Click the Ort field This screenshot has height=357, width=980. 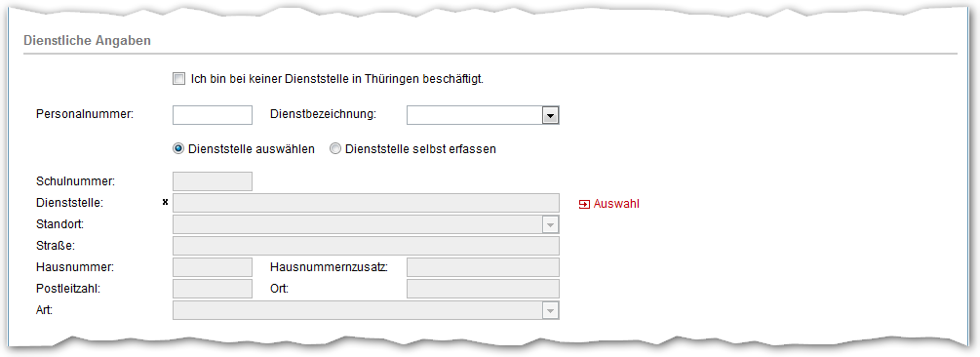click(x=483, y=289)
